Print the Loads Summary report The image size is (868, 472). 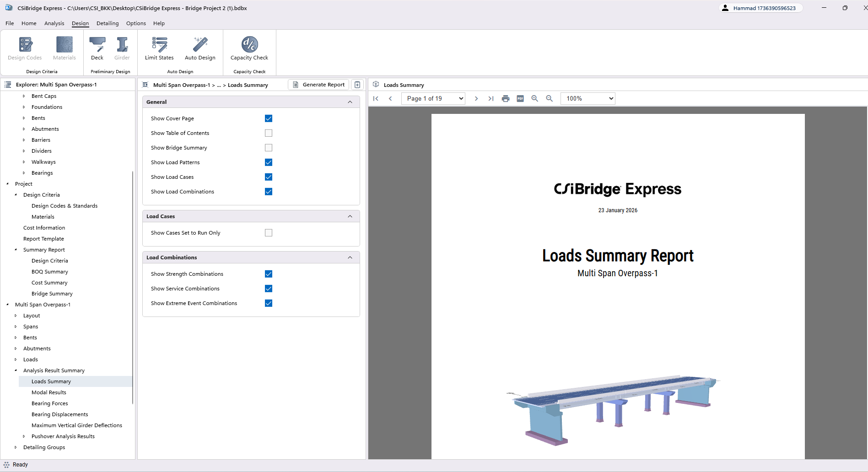(505, 98)
